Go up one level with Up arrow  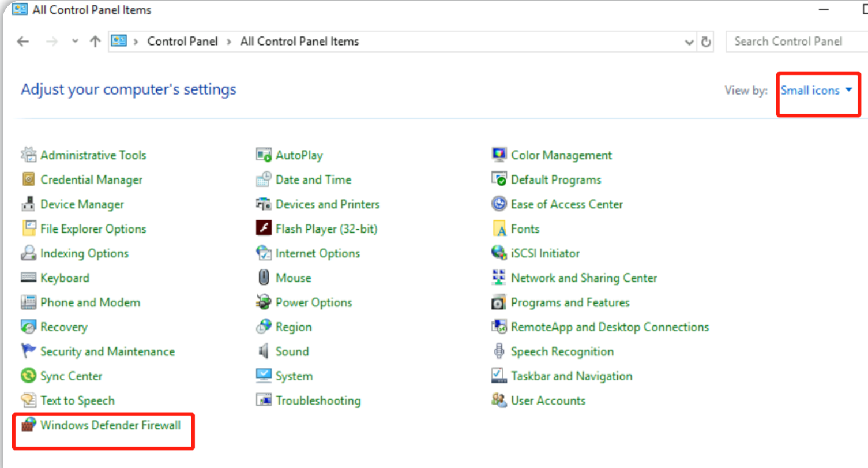95,42
